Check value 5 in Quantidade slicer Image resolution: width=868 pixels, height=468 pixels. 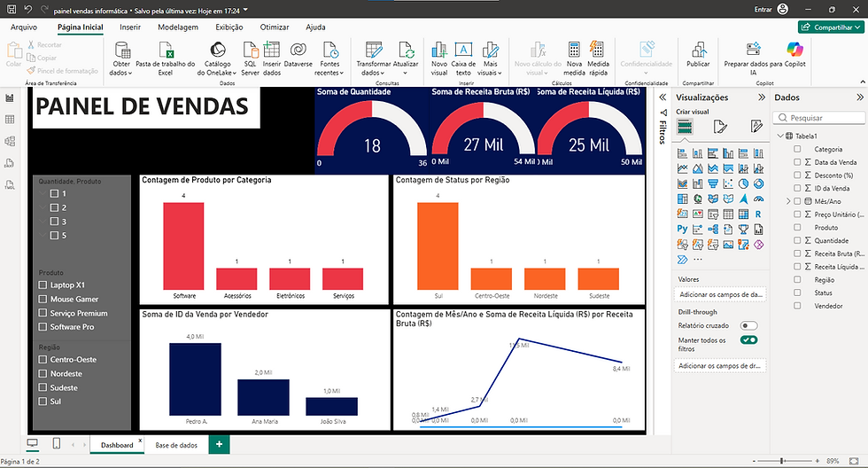click(x=54, y=236)
